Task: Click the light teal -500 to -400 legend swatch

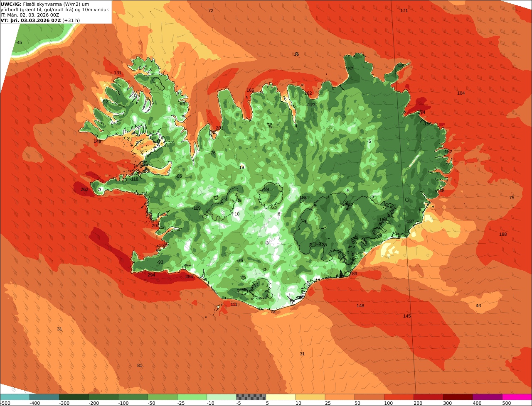Action: click(15, 397)
